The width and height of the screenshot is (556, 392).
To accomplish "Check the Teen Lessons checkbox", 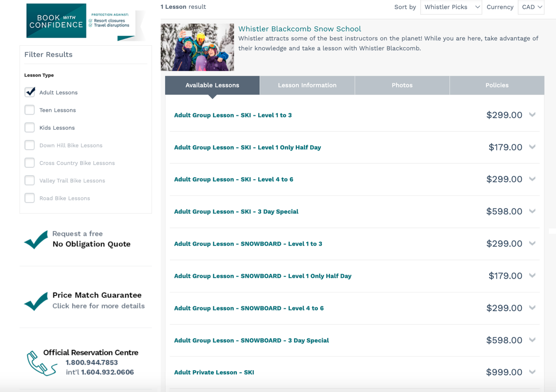I will tap(30, 110).
